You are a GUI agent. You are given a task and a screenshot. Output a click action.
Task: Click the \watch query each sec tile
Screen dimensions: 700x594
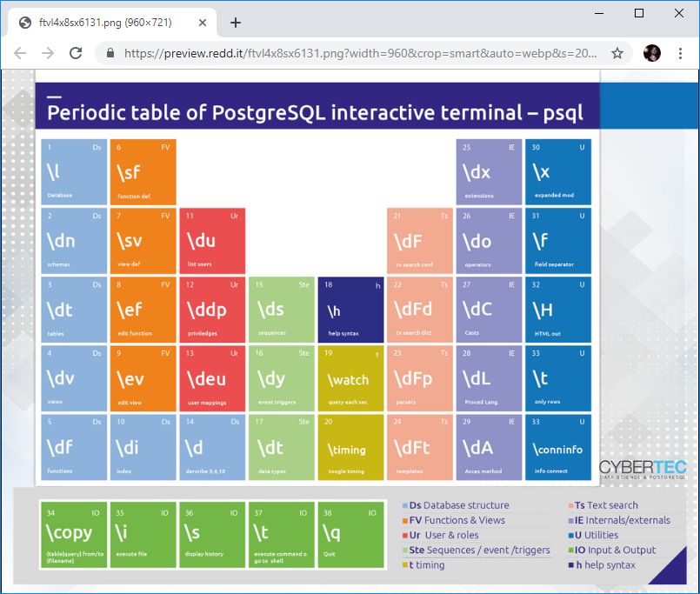(x=350, y=378)
